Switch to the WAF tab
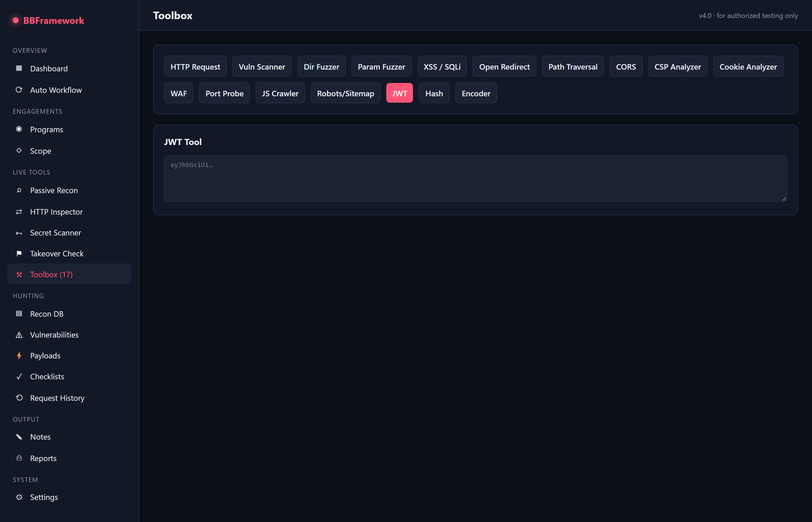 pos(178,93)
